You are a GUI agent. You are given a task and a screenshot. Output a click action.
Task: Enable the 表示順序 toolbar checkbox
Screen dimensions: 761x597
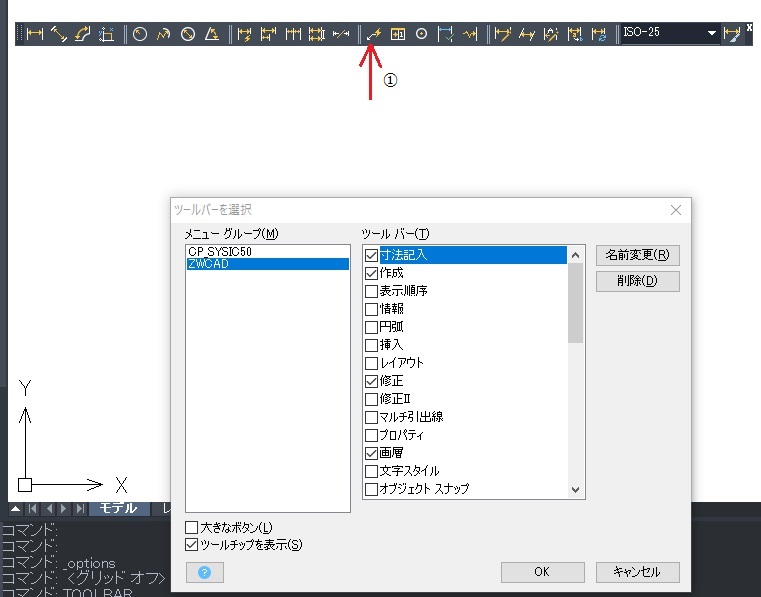[x=371, y=291]
